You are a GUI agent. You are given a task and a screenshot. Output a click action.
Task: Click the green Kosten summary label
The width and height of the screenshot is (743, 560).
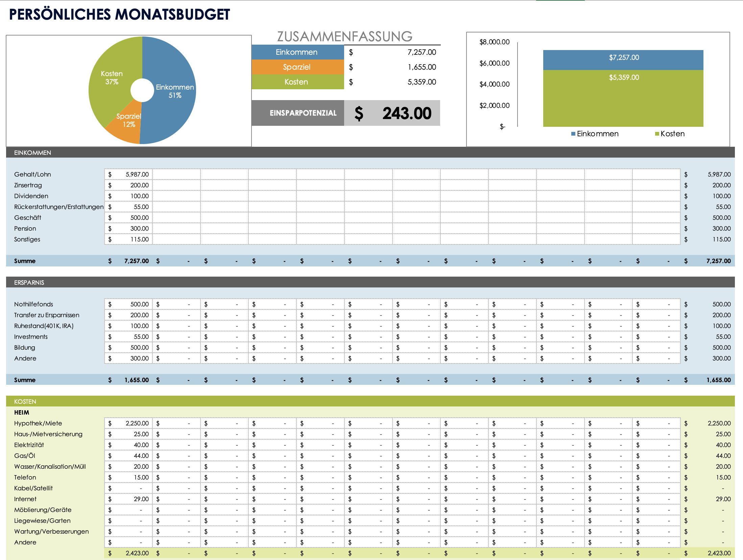click(297, 82)
